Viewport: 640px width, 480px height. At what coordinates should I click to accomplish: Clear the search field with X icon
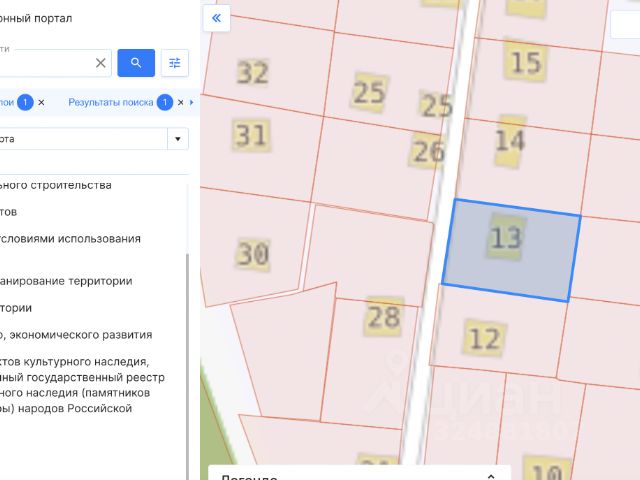100,63
